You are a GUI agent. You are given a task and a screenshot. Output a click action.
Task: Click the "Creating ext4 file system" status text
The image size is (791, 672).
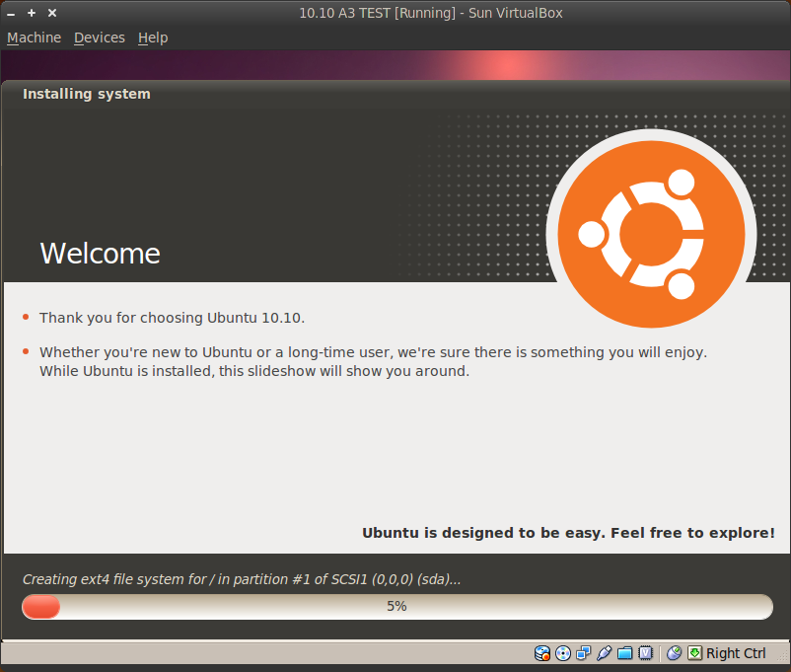(x=241, y=579)
